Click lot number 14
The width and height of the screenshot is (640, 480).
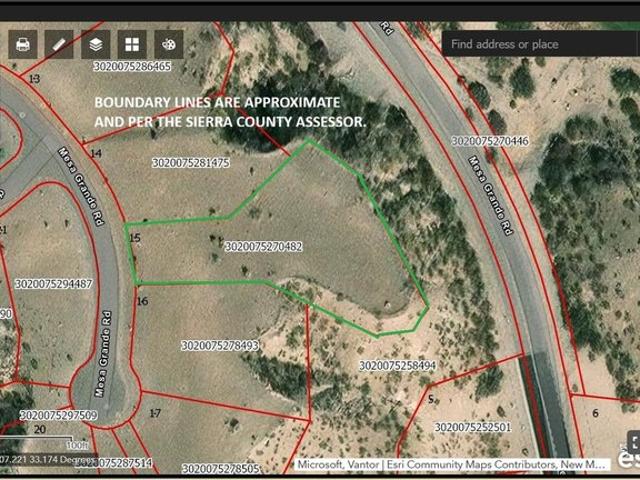(96, 153)
